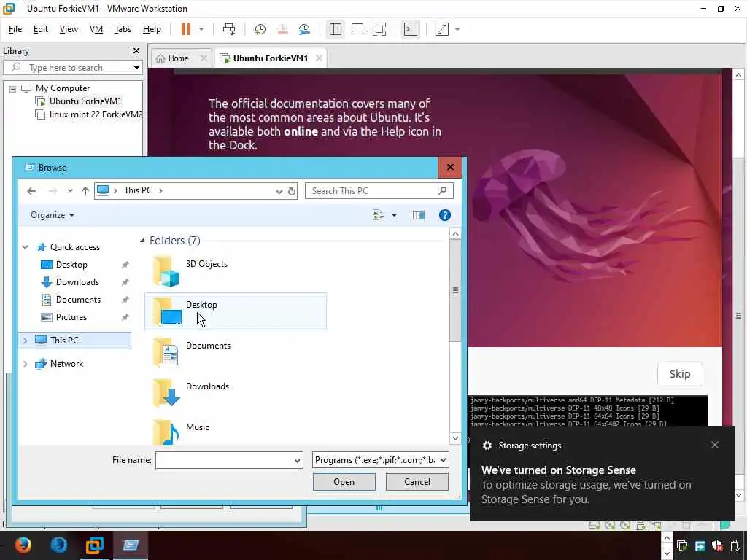Viewport: 747px width, 560px height.
Task: Select Documents under Quick access
Action: (x=78, y=300)
